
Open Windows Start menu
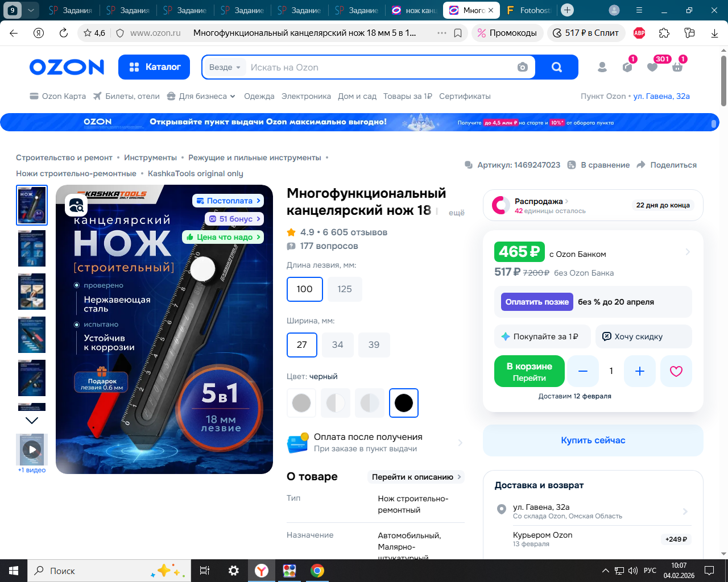point(14,571)
